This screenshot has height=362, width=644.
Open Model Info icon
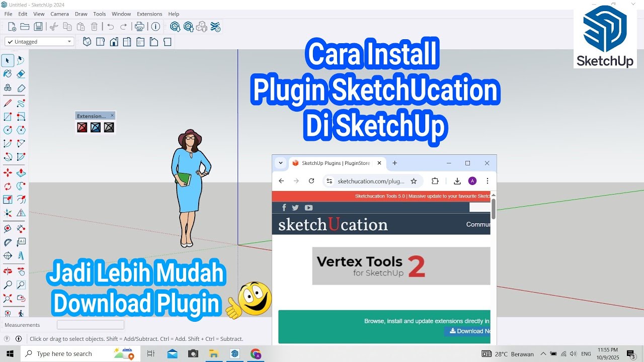click(156, 27)
